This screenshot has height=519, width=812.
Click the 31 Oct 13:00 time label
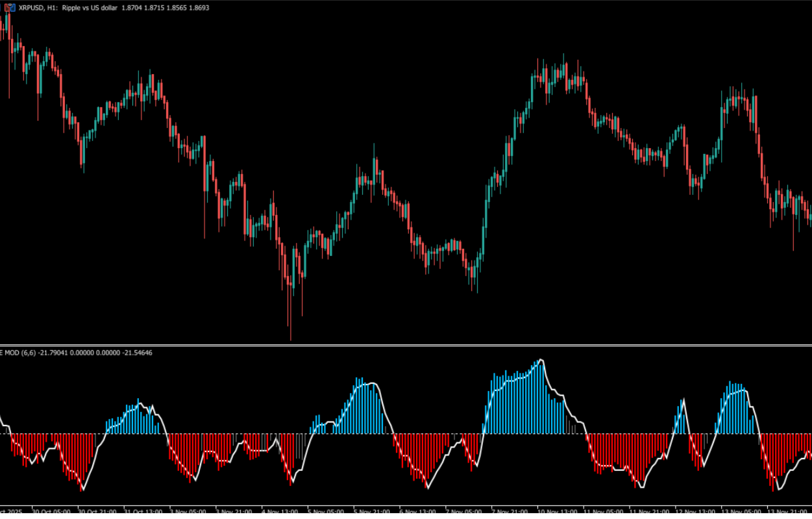tap(143, 513)
